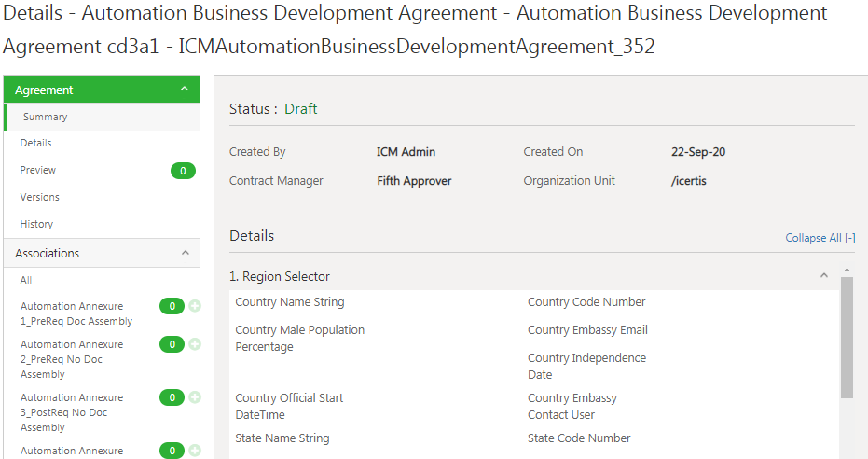Screen dimensions: 868x459
Task: Click count badge for Annexure 3_PostReq No Doc Assembly
Action: [x=172, y=397]
